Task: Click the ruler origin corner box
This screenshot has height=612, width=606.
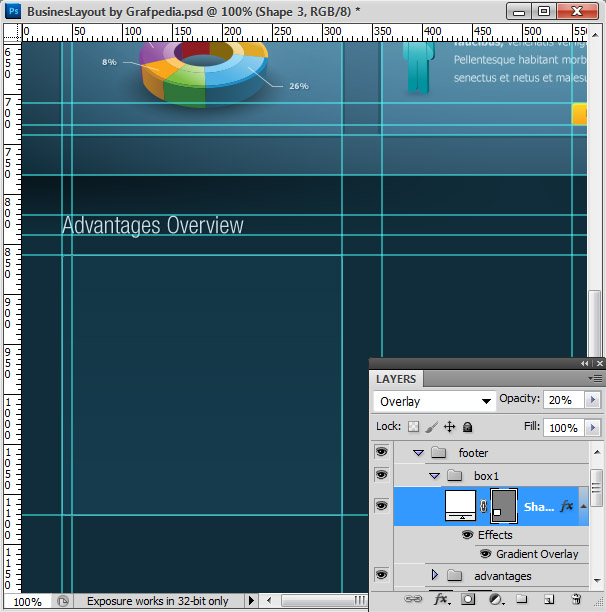Action: (x=12, y=33)
